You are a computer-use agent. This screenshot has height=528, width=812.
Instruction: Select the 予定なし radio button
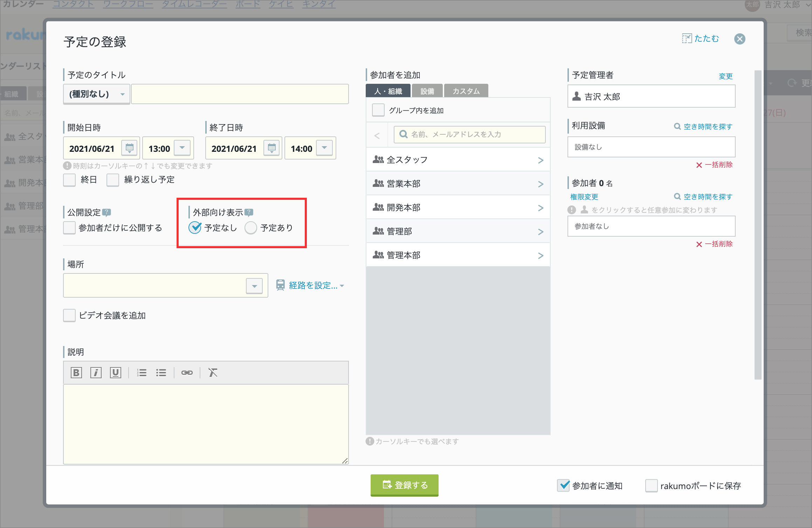[195, 228]
